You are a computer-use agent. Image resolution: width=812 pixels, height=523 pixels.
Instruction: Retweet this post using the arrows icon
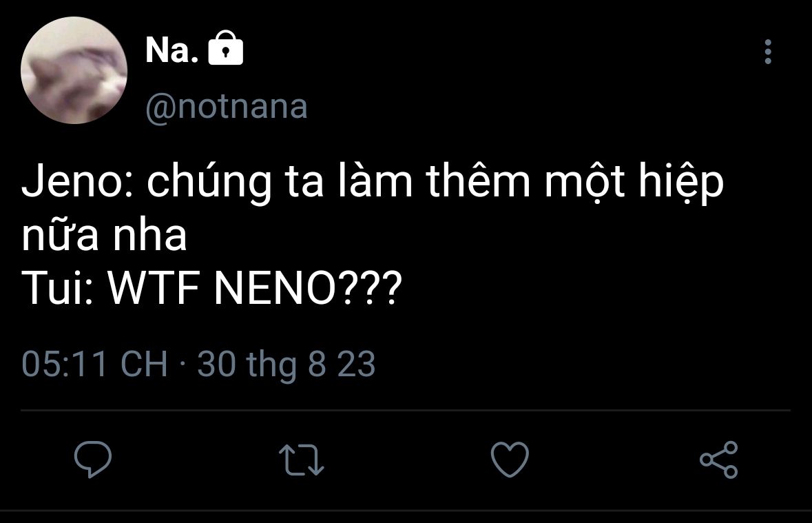(302, 460)
